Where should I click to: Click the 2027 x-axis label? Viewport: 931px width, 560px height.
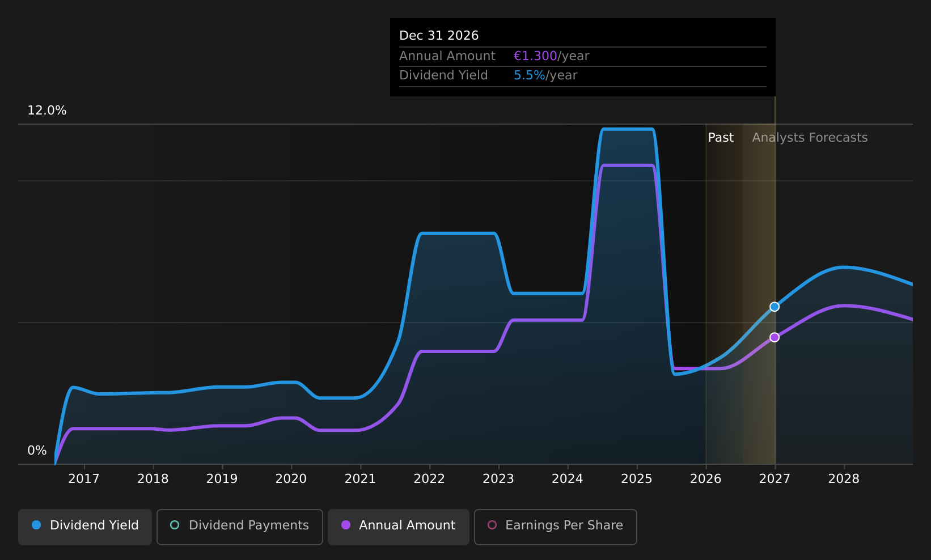[x=775, y=479]
